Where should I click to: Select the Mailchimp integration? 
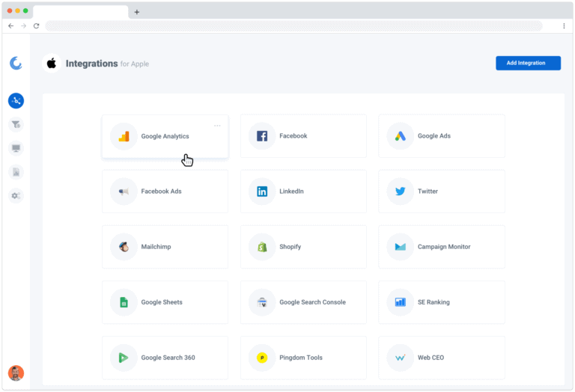point(165,247)
